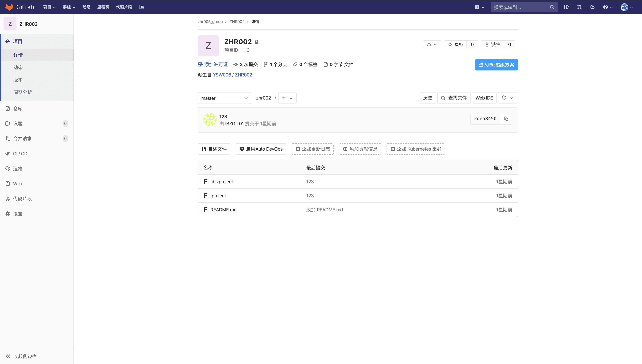Open the analytics chart icon in navbar
642x364 pixels.
(x=142, y=7)
